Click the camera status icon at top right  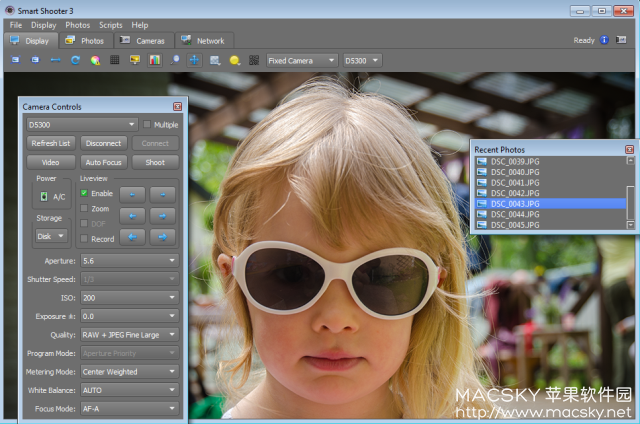pos(621,40)
